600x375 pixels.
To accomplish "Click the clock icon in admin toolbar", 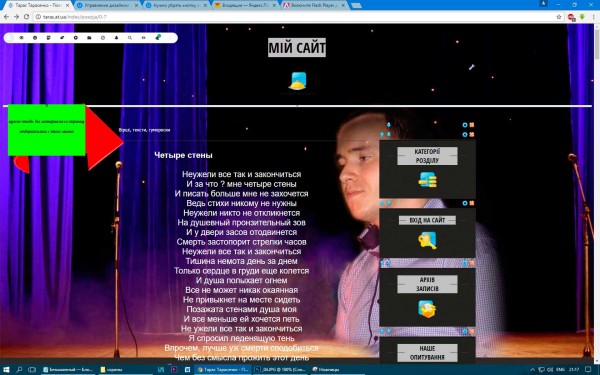I will click(x=103, y=38).
